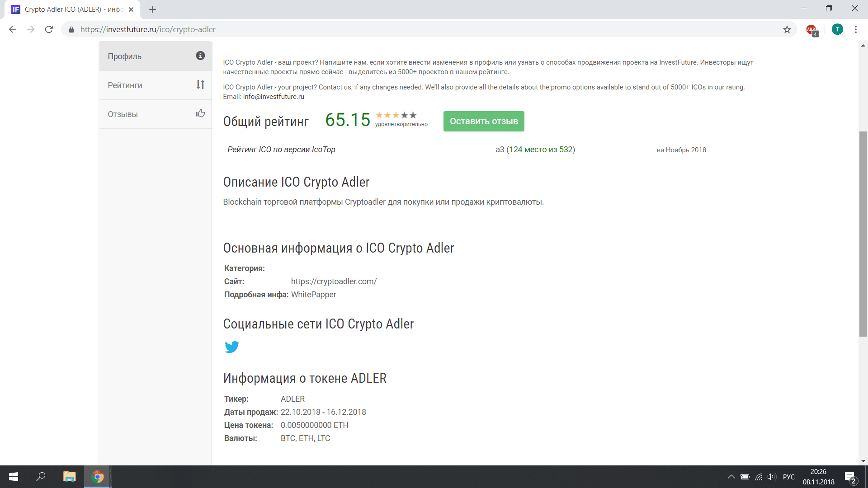Open the AdBlock extension icon
Viewport: 868px width, 488px height.
(812, 30)
